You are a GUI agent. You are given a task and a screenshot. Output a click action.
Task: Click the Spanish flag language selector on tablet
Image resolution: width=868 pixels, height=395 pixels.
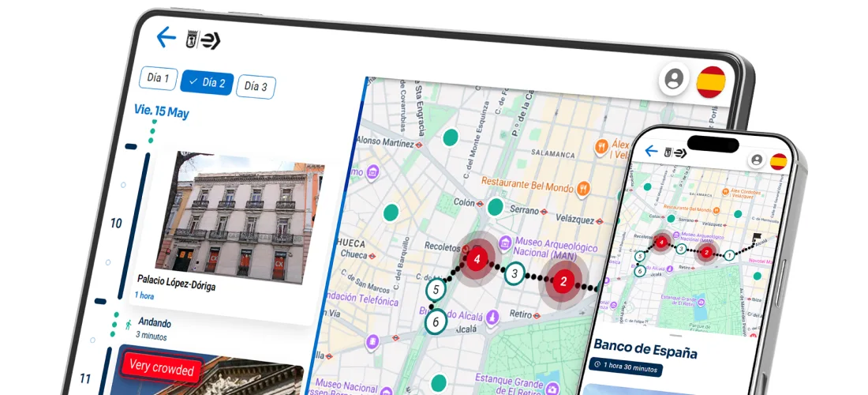tap(711, 82)
